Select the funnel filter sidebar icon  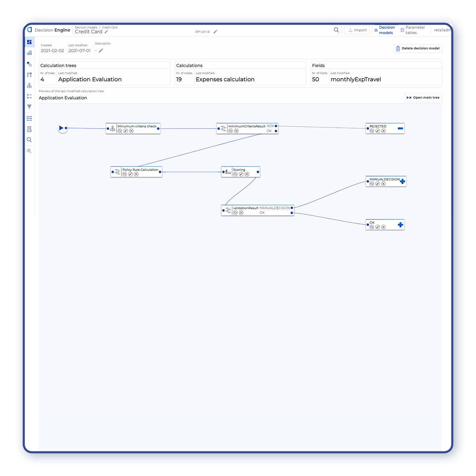29,107
